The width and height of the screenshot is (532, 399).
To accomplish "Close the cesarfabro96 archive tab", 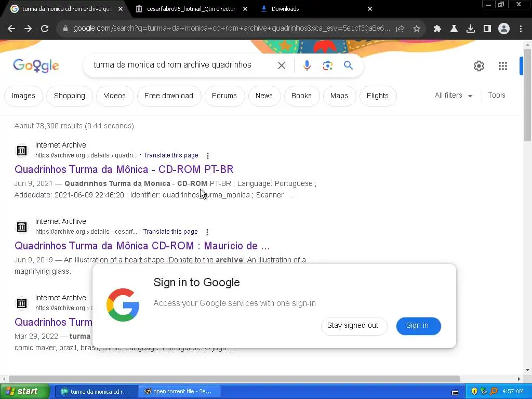I will (x=245, y=9).
